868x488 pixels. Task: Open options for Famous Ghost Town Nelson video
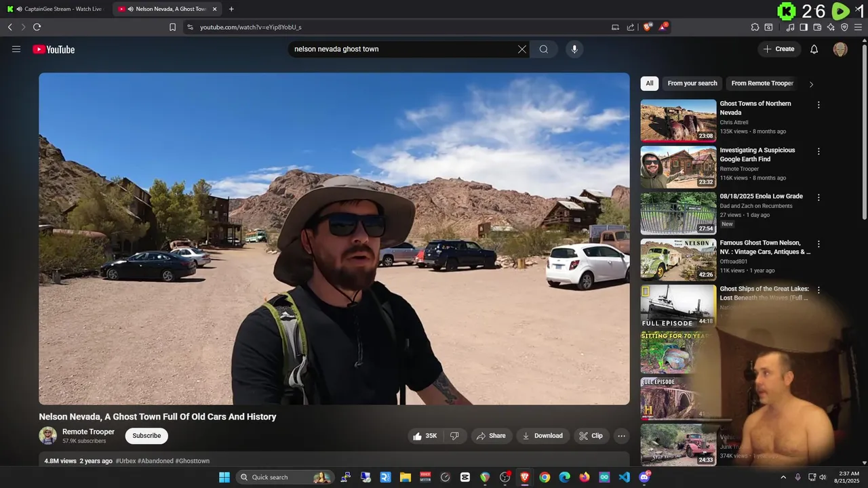click(818, 244)
